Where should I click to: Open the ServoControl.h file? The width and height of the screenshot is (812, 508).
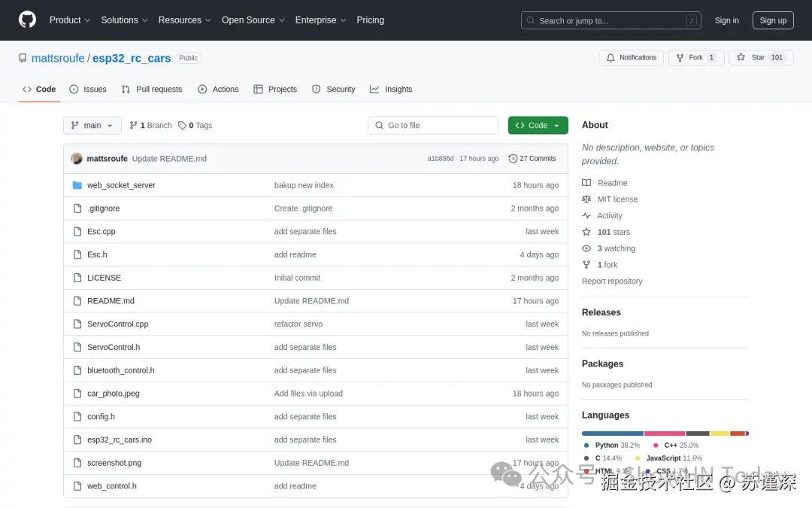point(114,347)
